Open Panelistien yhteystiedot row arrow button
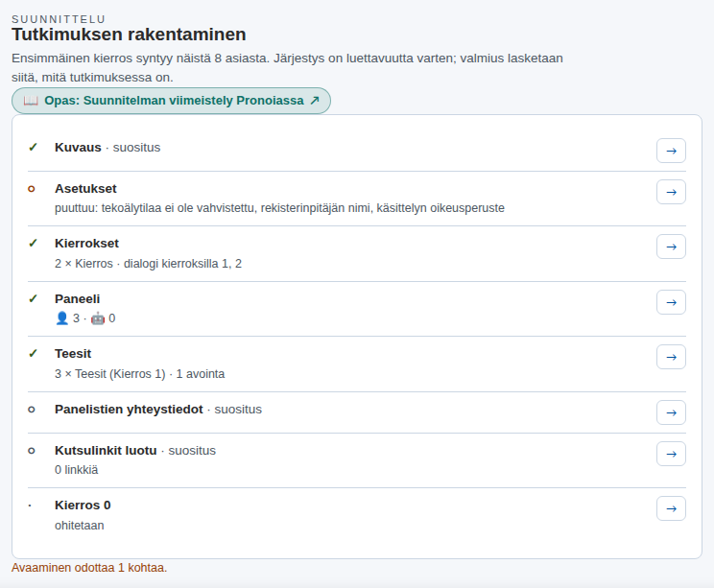Viewport: 714px width, 588px height. (671, 412)
